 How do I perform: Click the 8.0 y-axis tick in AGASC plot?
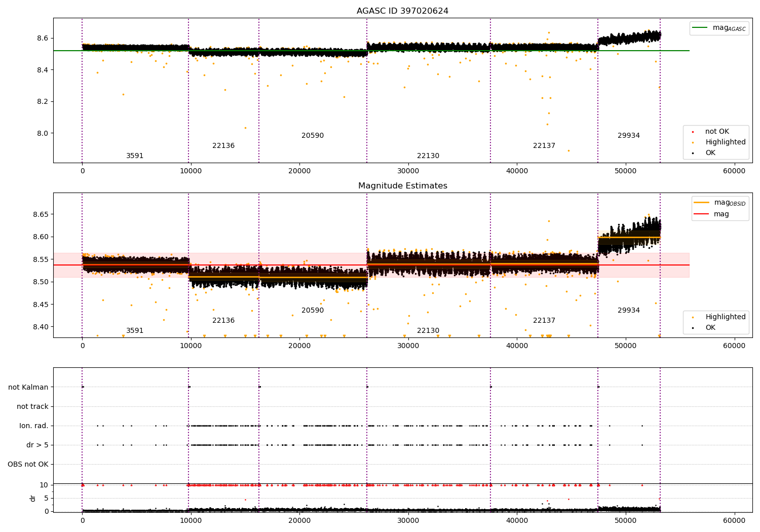click(42, 134)
